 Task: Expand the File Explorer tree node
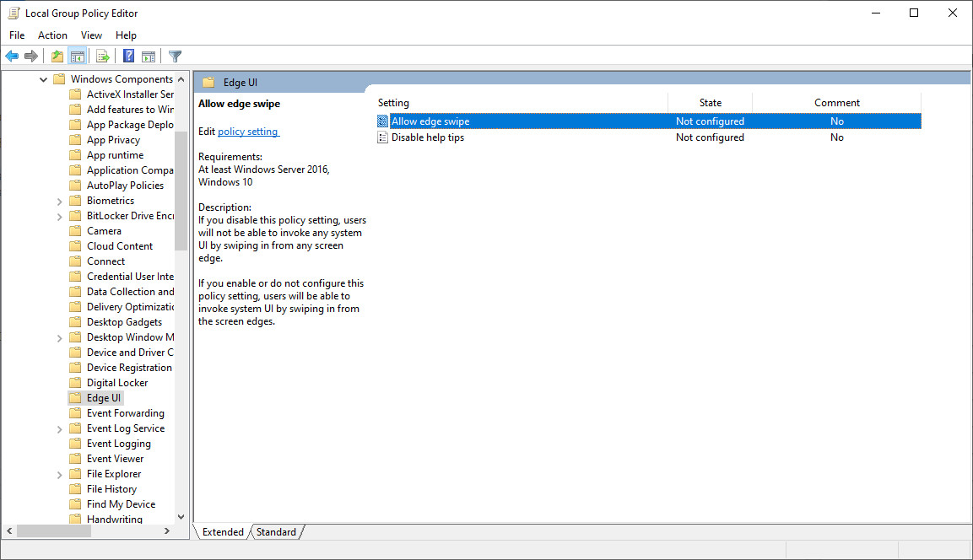click(60, 475)
